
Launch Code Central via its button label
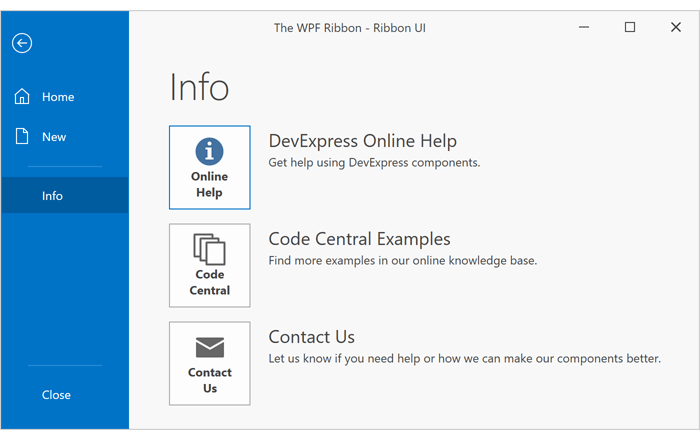210,282
